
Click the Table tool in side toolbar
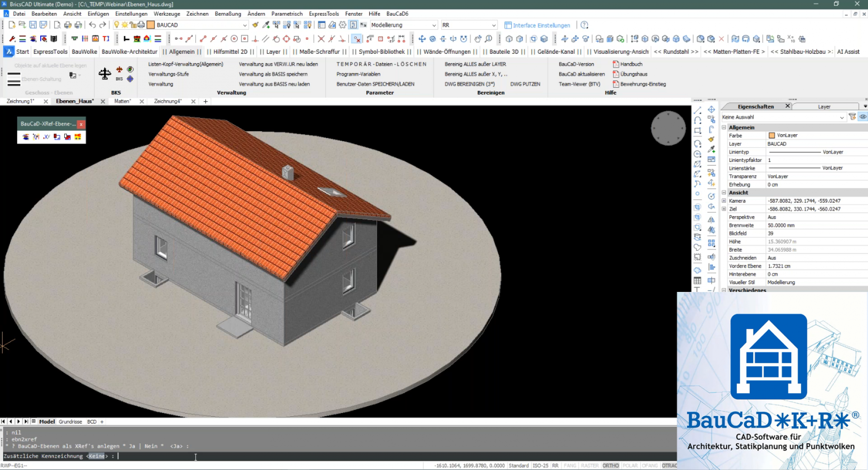[x=698, y=281]
